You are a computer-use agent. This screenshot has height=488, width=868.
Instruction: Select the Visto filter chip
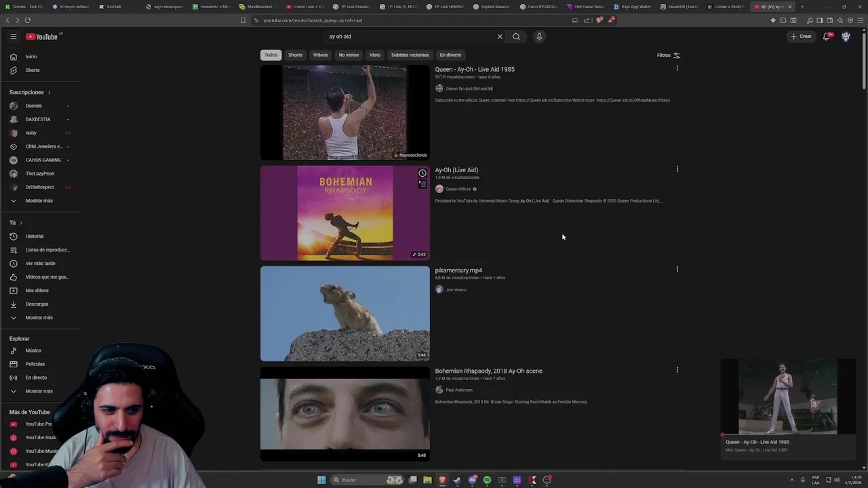(375, 55)
